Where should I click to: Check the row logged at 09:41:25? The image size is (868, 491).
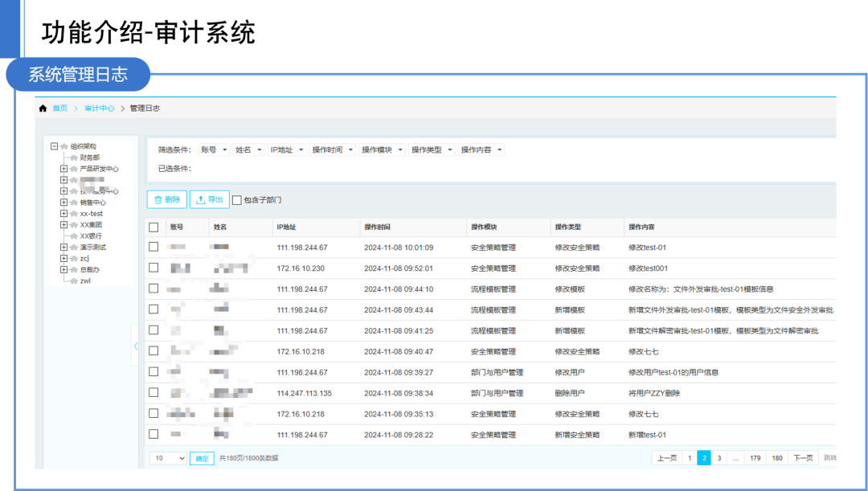pos(154,330)
